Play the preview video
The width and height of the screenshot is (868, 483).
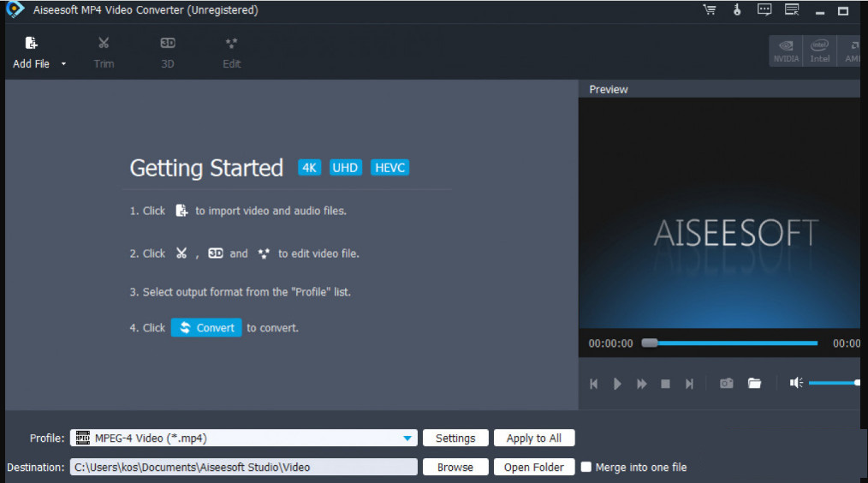click(617, 384)
